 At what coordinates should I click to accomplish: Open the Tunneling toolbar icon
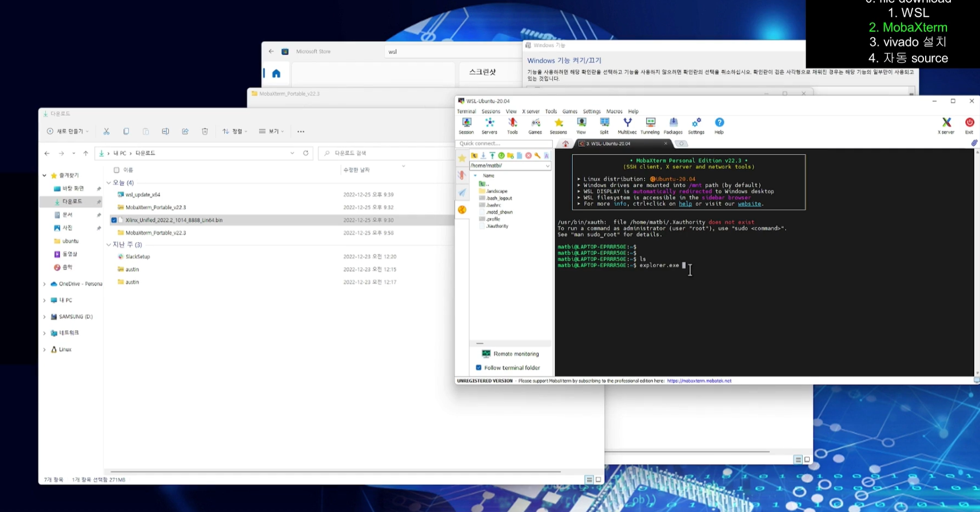pos(650,125)
